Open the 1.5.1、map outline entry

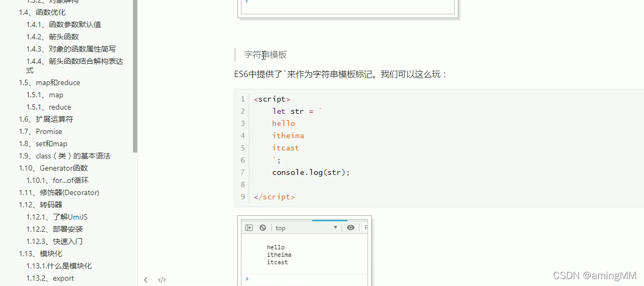point(45,95)
